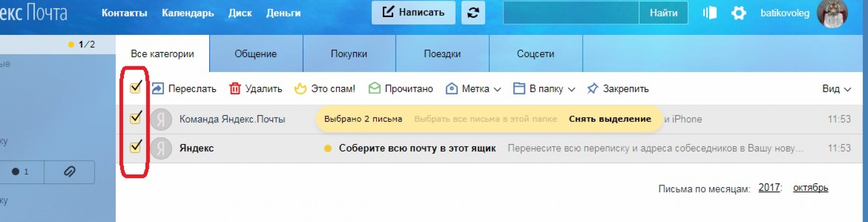Switch to the Поездки tab

(x=442, y=54)
